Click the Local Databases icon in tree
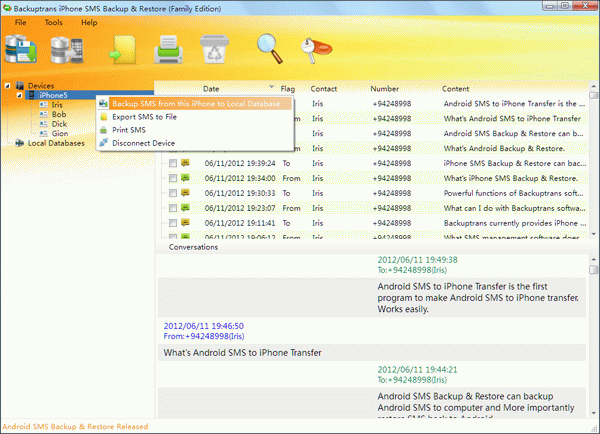Viewport: 600px width, 434px height. 20,143
